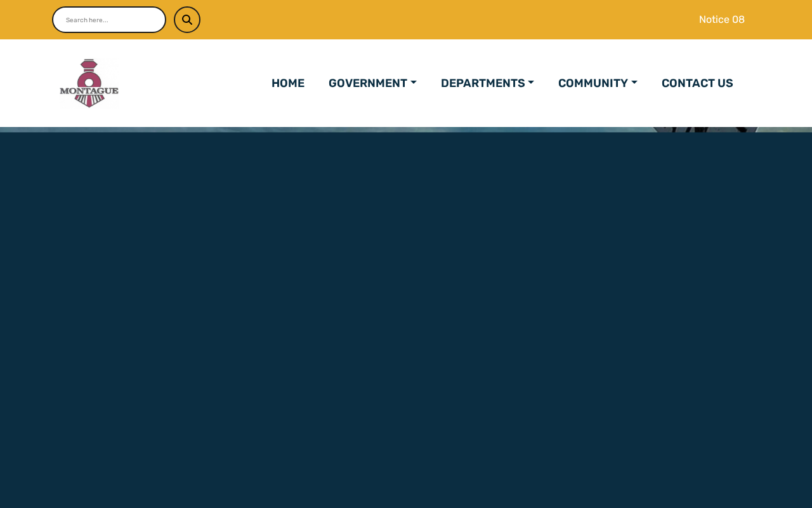
Task: Expand the caret beside COMMUNITY
Action: (x=634, y=83)
